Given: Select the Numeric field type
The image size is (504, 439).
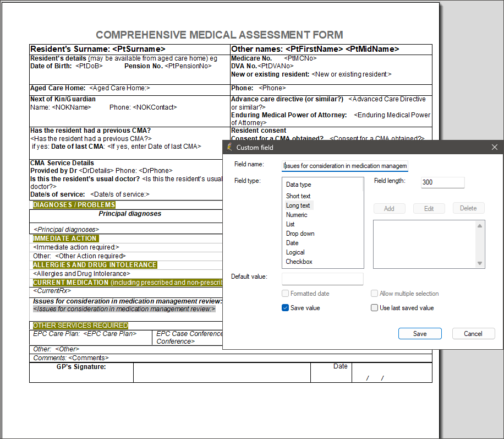Looking at the screenshot, I should click(x=297, y=215).
